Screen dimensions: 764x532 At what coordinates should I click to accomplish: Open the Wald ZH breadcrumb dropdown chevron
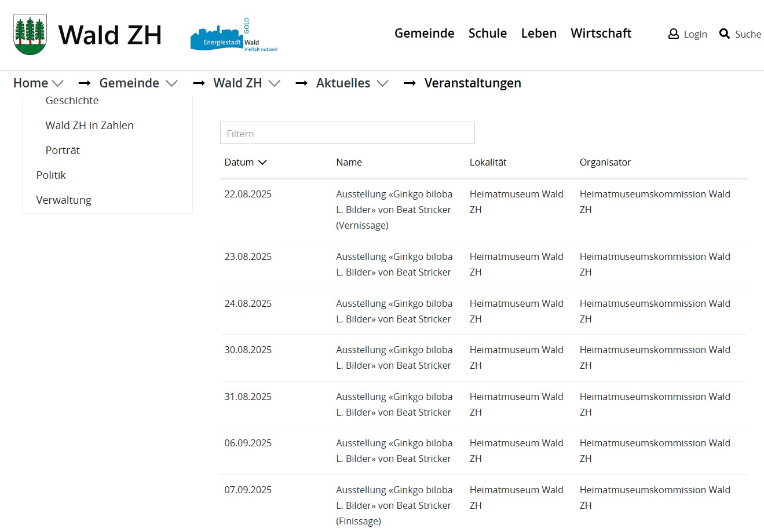[275, 83]
